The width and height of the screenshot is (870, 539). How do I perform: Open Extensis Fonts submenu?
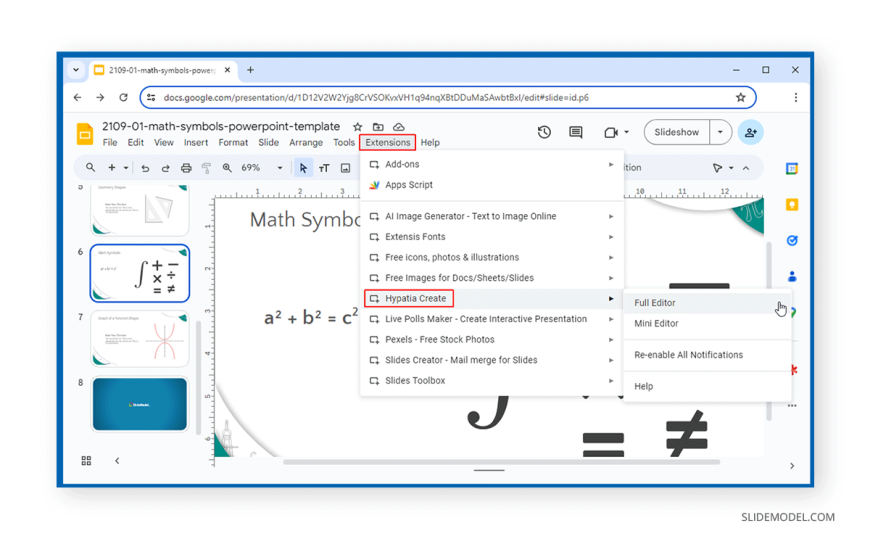click(x=492, y=237)
